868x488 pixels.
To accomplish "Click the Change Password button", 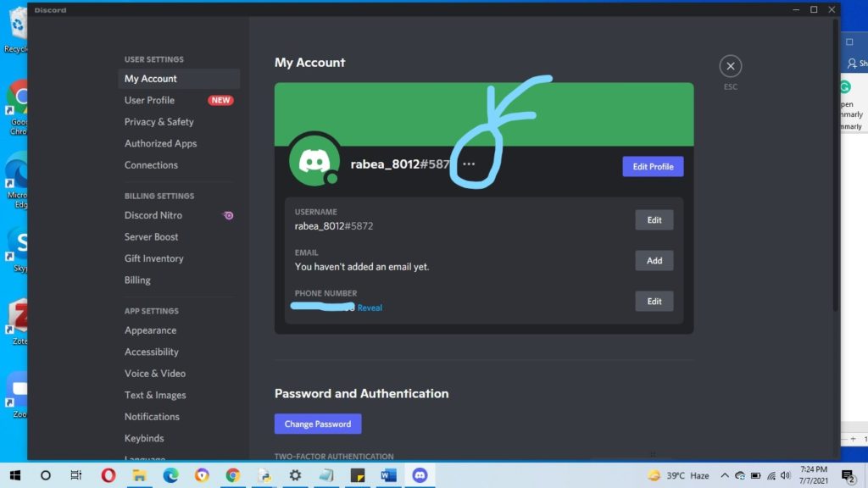I will [x=318, y=424].
